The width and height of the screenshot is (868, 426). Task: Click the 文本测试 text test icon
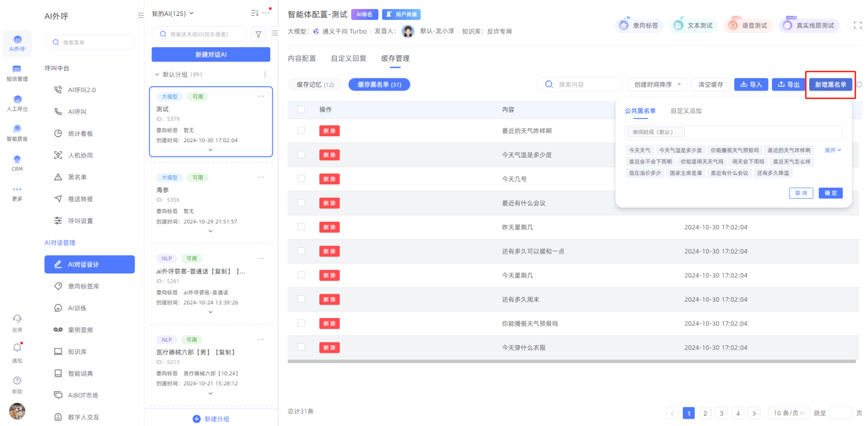coord(693,25)
